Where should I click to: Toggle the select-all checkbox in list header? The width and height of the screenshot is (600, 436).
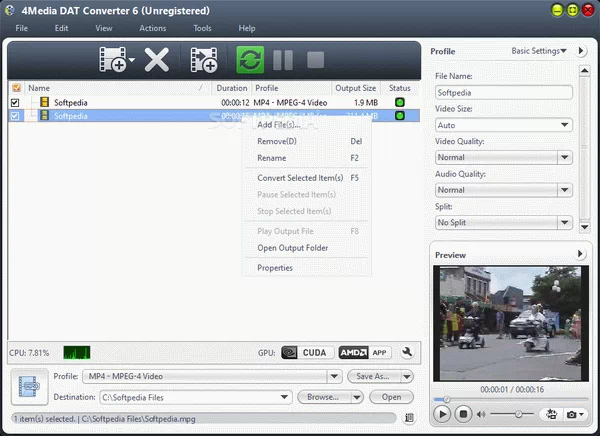[x=14, y=88]
